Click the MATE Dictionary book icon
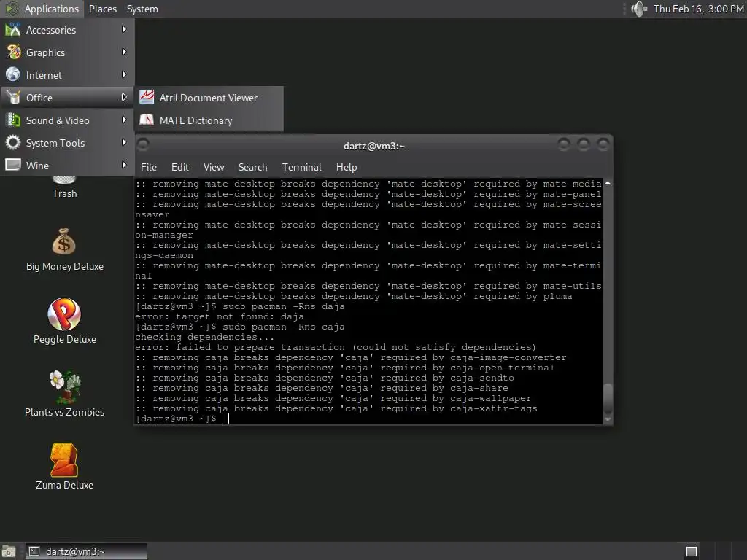This screenshot has width=747, height=560. pyautogui.click(x=147, y=120)
